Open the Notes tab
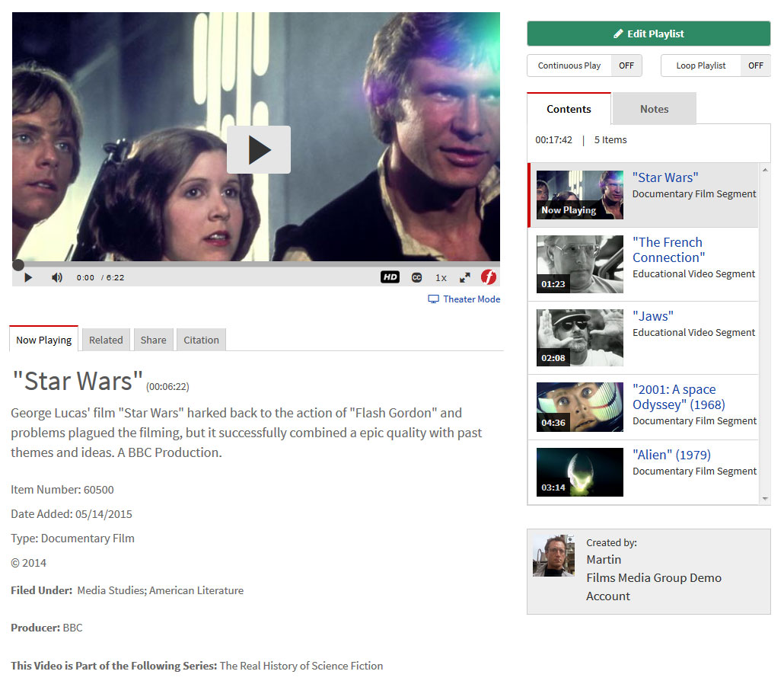Viewport: 784px width, 684px height. point(654,109)
